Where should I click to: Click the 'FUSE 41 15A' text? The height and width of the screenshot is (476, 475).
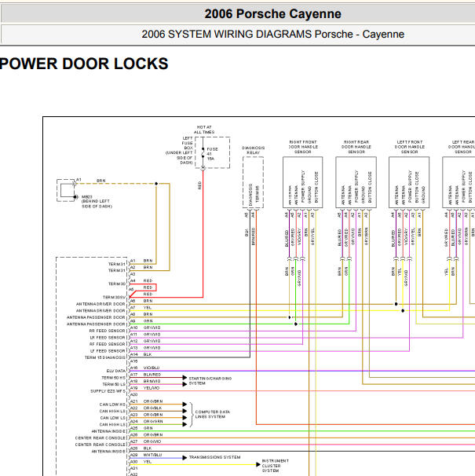click(x=212, y=154)
